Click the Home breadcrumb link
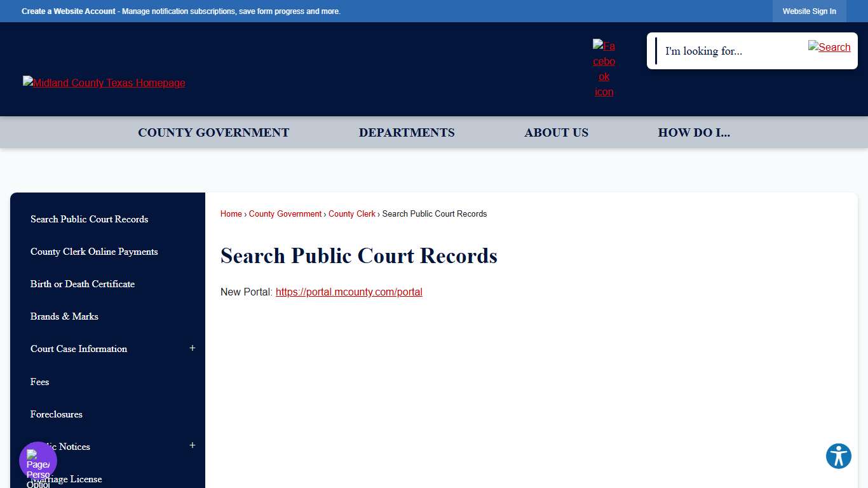 [x=231, y=213]
